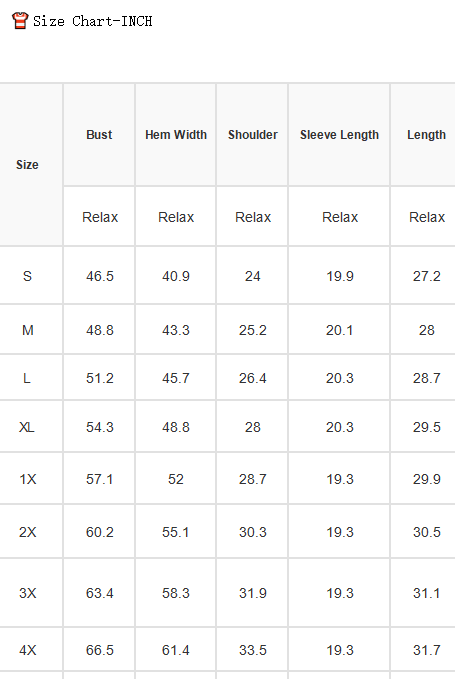Click the Size header cell

[x=27, y=165]
